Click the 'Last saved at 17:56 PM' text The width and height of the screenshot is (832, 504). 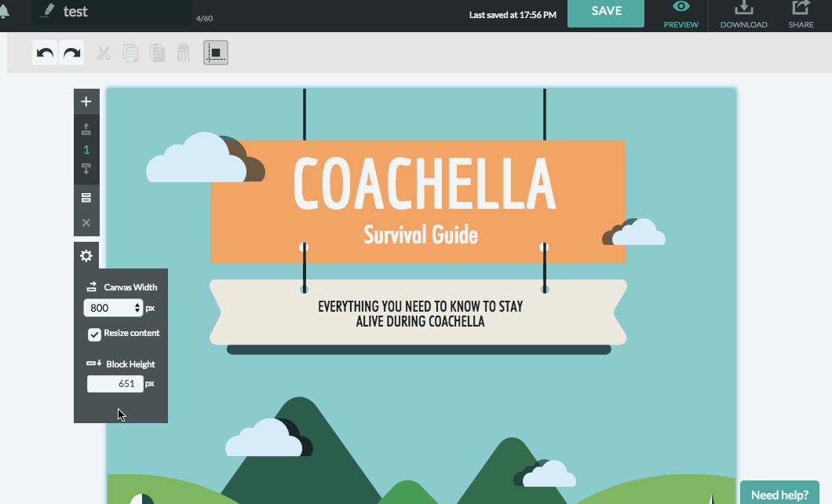513,15
